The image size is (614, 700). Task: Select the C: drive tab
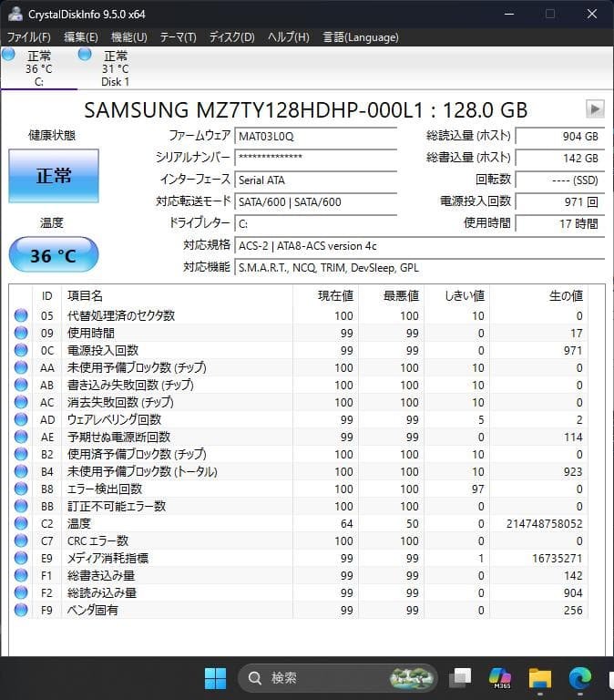click(38, 68)
